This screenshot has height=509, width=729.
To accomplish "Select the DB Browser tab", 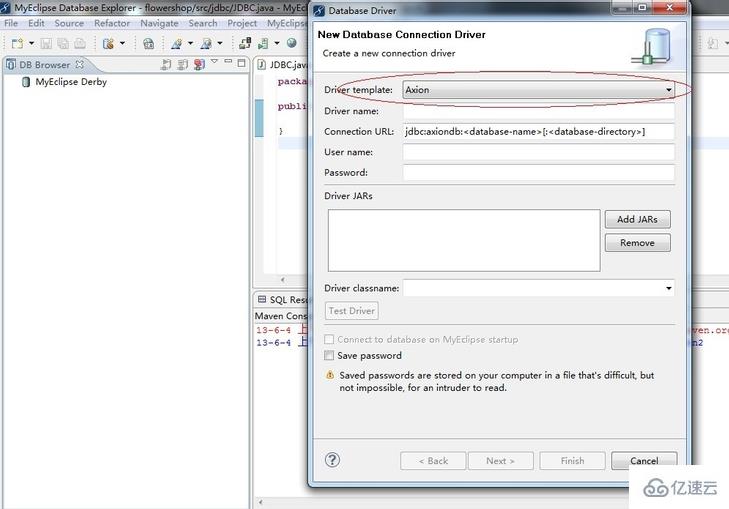I will (x=44, y=65).
